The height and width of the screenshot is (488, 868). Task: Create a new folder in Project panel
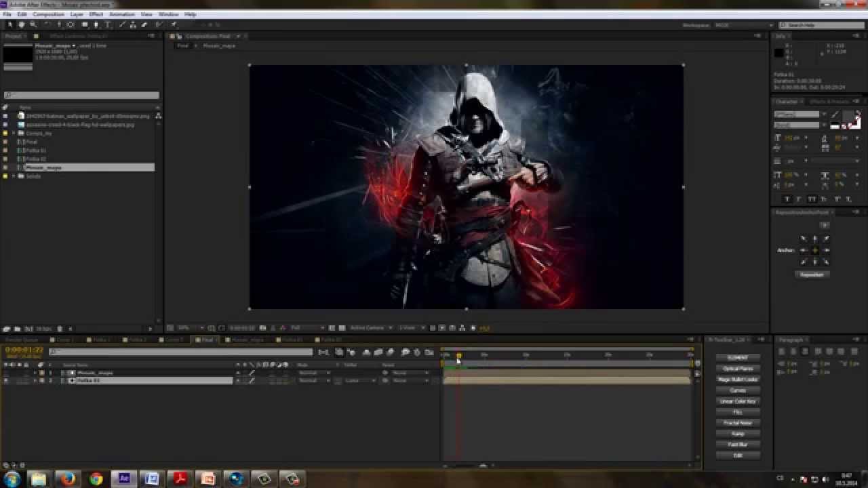[16, 329]
